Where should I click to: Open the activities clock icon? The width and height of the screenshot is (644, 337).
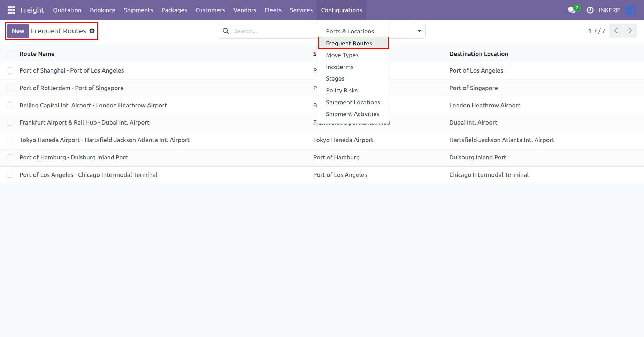pos(590,10)
